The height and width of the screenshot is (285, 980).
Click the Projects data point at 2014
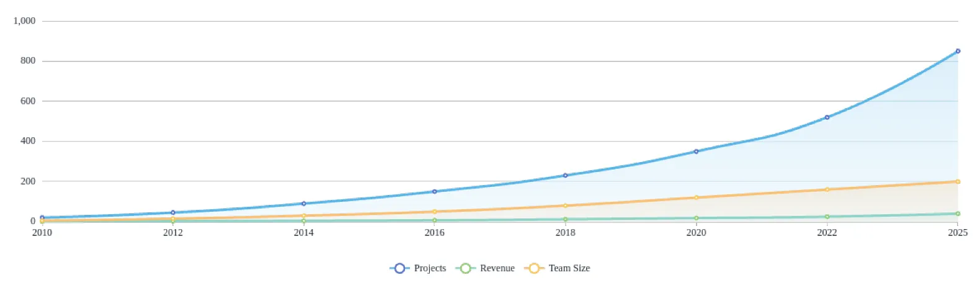tap(303, 204)
